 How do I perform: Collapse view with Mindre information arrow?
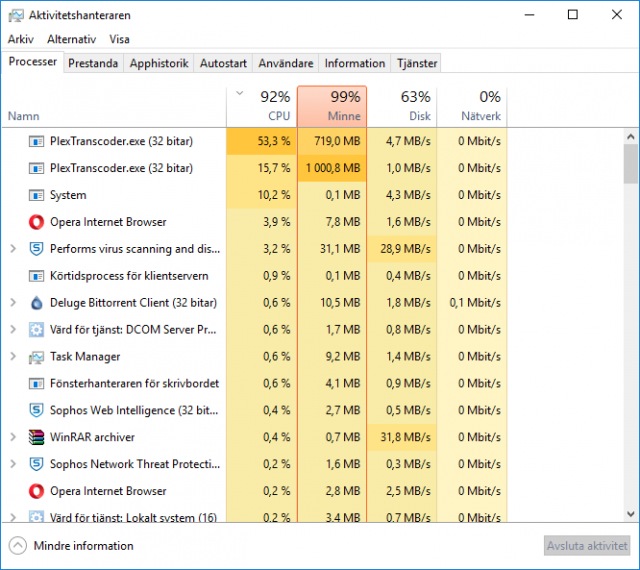(18, 546)
